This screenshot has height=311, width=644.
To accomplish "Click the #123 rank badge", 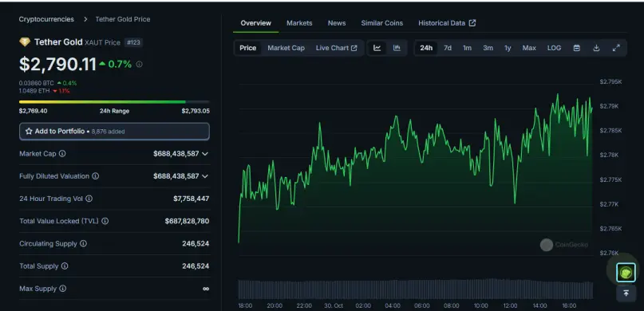I will pyautogui.click(x=134, y=42).
